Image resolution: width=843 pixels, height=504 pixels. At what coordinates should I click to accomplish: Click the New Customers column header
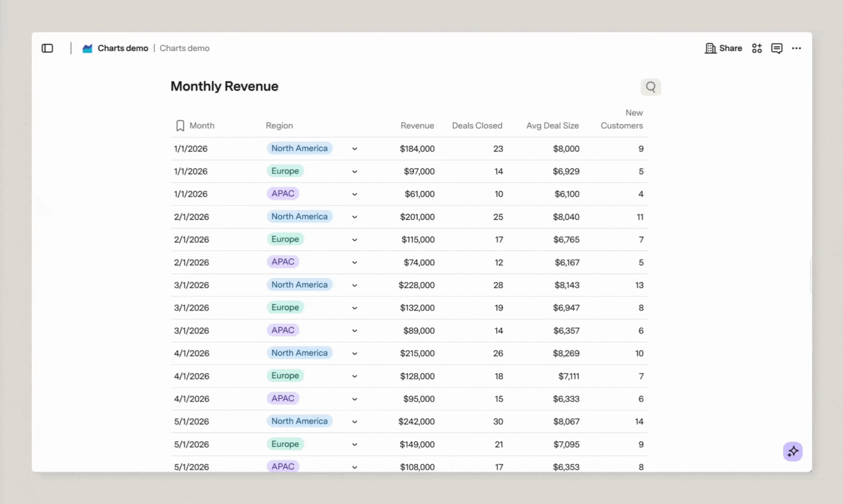click(622, 119)
